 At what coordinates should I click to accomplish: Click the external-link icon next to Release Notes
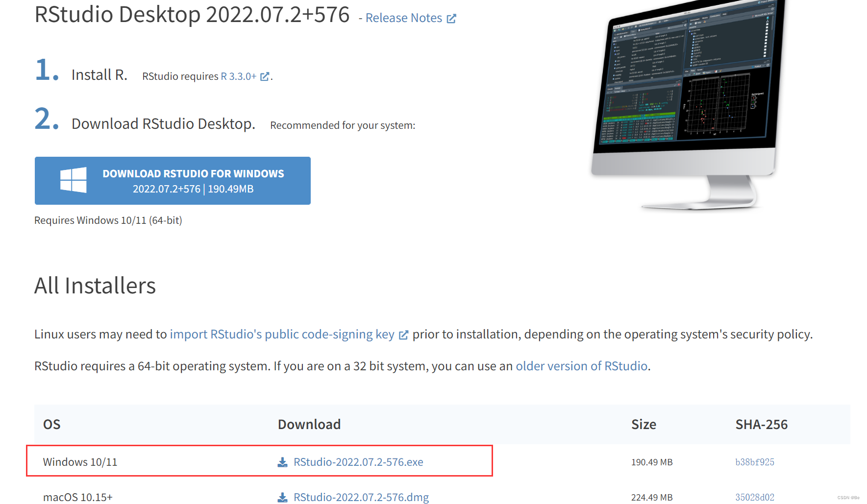[451, 18]
